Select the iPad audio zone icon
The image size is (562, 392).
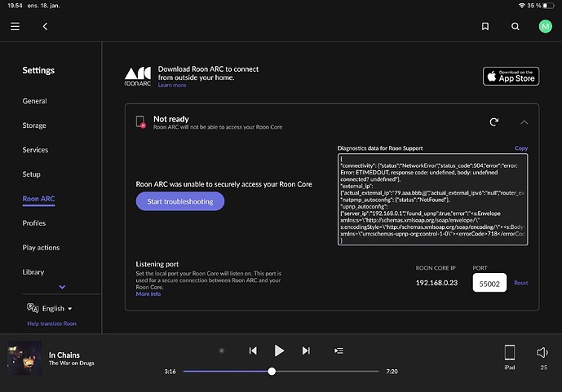[509, 353]
